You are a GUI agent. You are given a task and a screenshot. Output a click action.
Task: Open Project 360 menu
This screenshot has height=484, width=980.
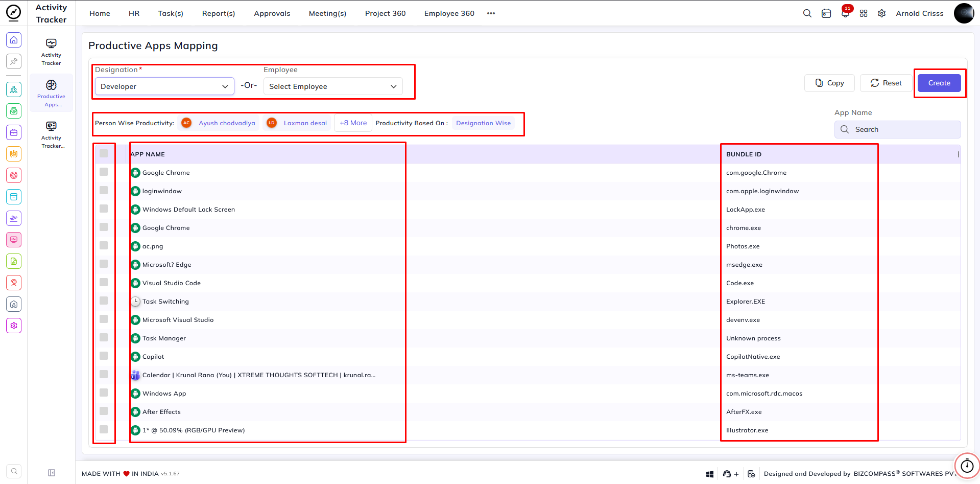(385, 13)
